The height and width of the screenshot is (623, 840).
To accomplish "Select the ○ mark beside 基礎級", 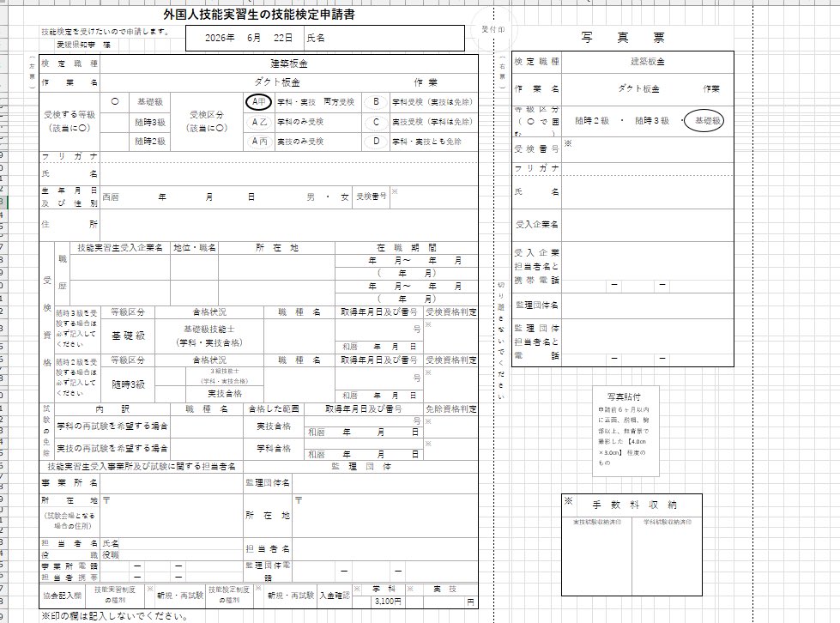I will click(x=115, y=101).
